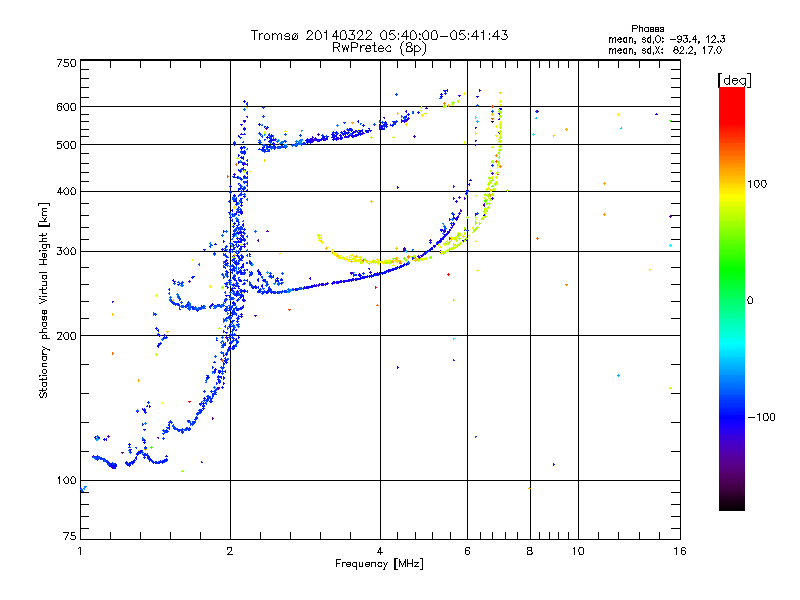Click the "-100" color bar tick label
The height and width of the screenshot is (600, 800).
(761, 417)
